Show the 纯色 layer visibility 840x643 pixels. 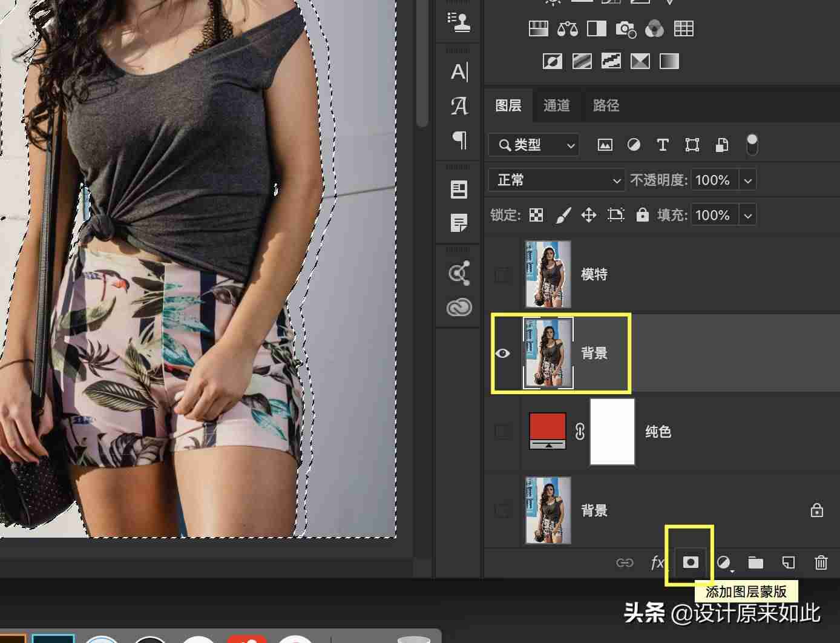pos(502,432)
